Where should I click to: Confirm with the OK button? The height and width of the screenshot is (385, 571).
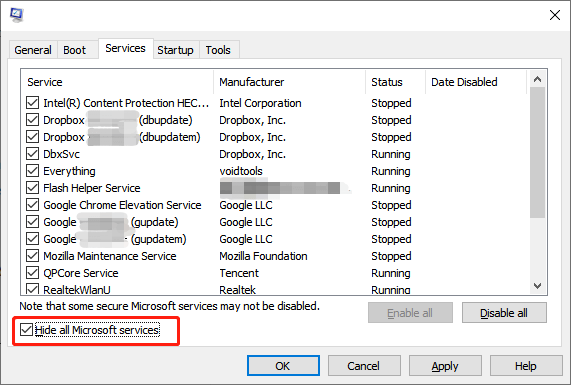(283, 366)
